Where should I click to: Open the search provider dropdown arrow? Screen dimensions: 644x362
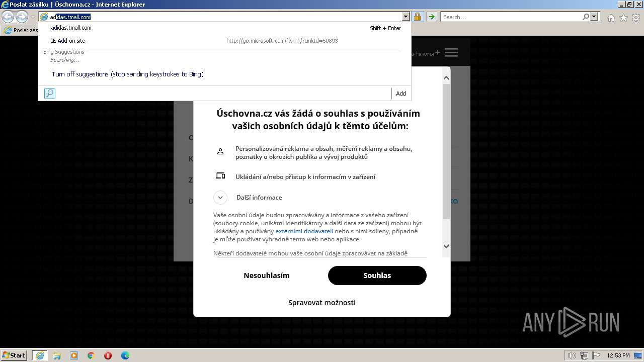tap(594, 17)
